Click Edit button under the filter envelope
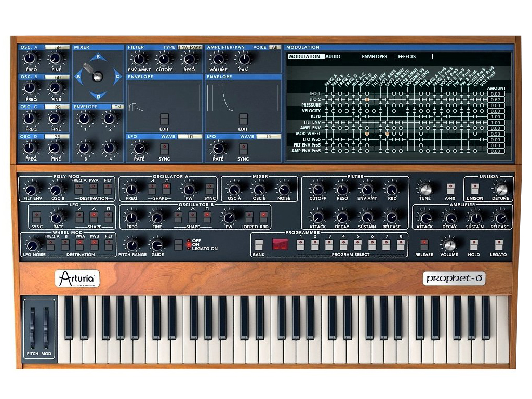The image size is (532, 399). pos(164,119)
